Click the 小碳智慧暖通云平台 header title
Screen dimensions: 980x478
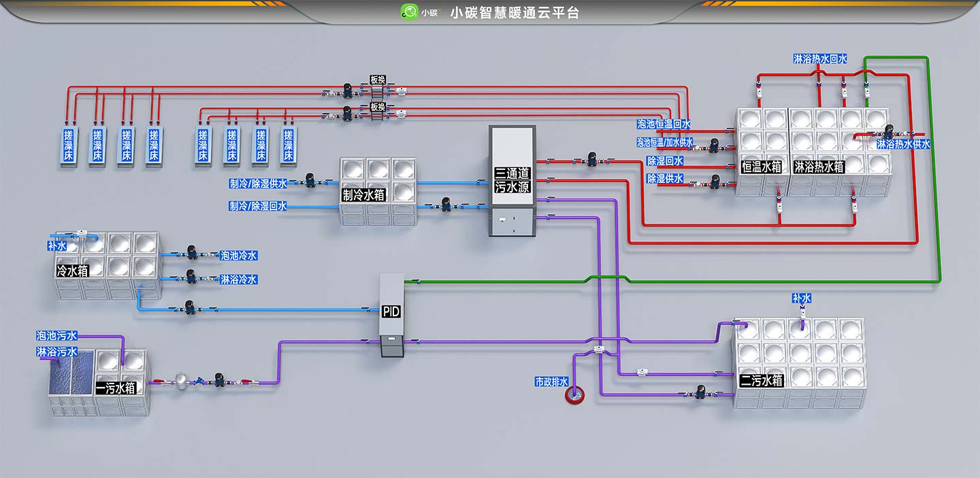point(514,12)
